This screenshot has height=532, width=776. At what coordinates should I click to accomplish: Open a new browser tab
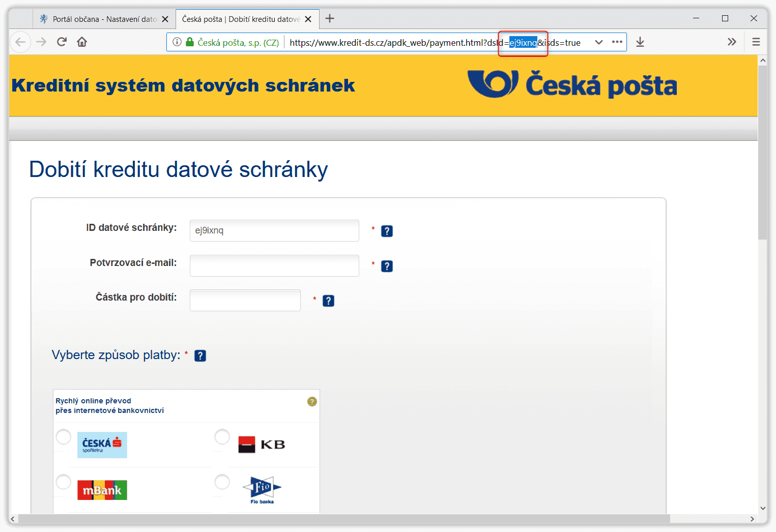click(330, 19)
